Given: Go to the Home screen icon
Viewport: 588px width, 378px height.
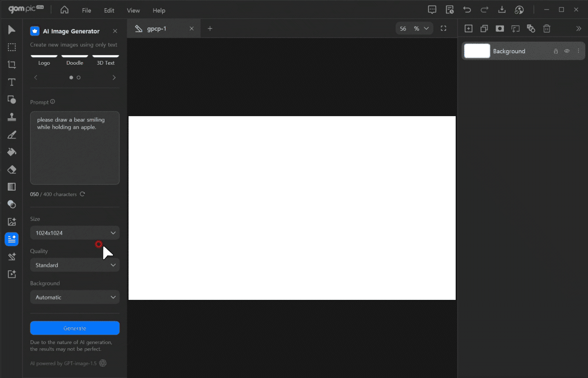Looking at the screenshot, I should pyautogui.click(x=64, y=10).
